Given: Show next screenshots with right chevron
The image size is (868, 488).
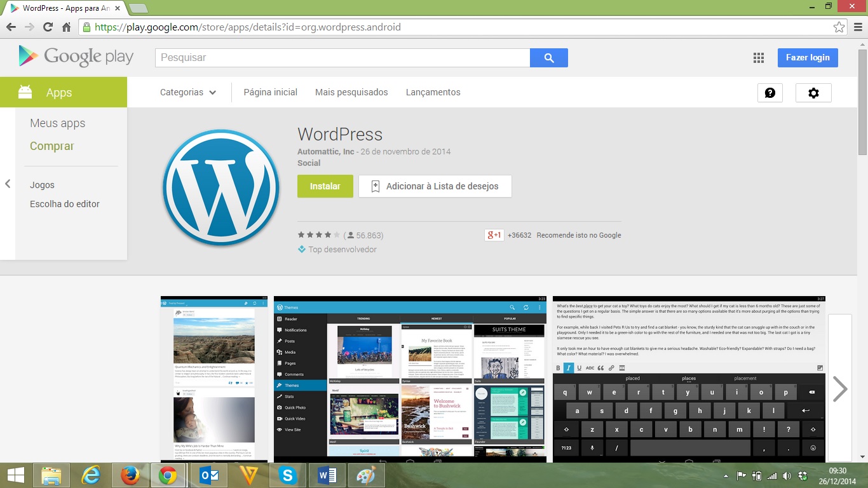Looking at the screenshot, I should [x=839, y=389].
